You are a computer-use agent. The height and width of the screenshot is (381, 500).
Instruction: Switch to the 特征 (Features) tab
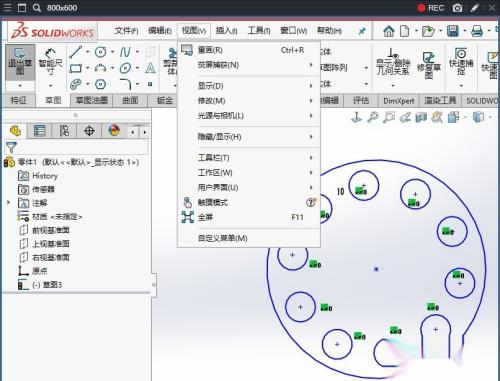19,100
